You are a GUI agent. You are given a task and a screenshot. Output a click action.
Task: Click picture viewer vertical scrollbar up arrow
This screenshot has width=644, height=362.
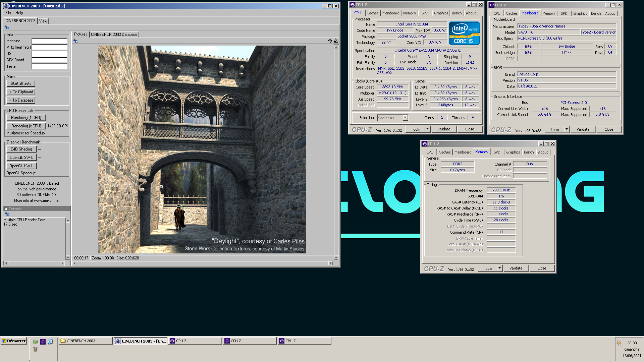336,47
